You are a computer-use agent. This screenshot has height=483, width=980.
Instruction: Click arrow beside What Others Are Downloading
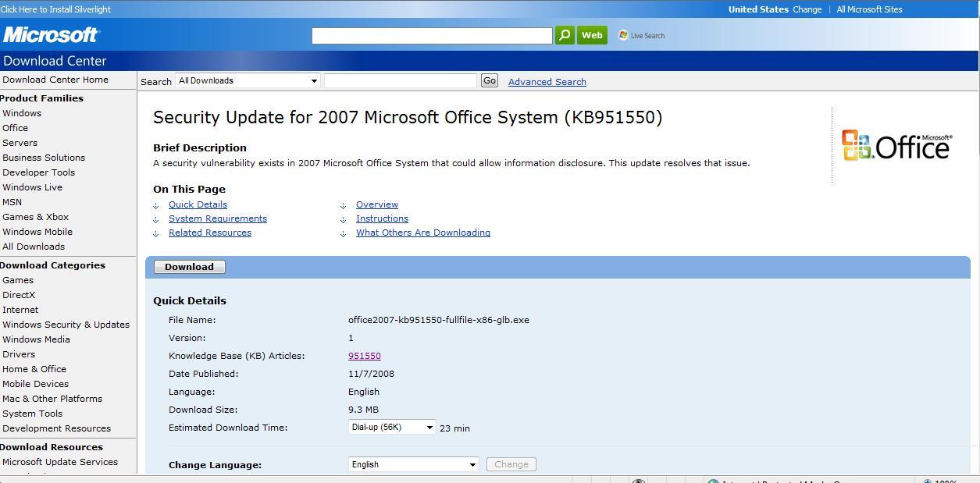tap(343, 234)
